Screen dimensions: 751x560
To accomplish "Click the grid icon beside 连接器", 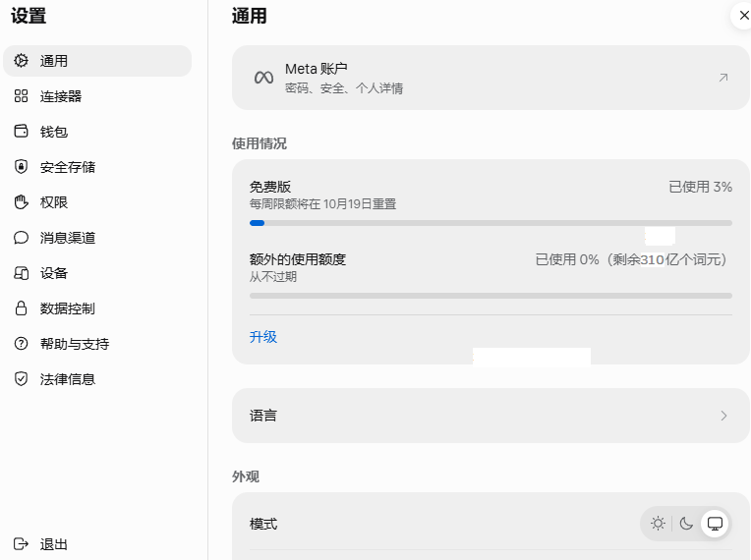I will [21, 96].
